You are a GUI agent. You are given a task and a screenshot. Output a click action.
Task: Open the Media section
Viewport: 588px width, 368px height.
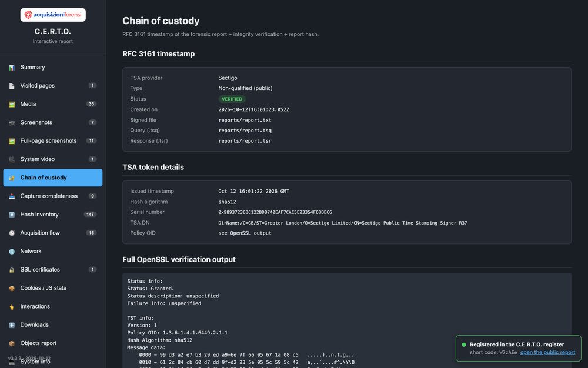[x=53, y=104]
